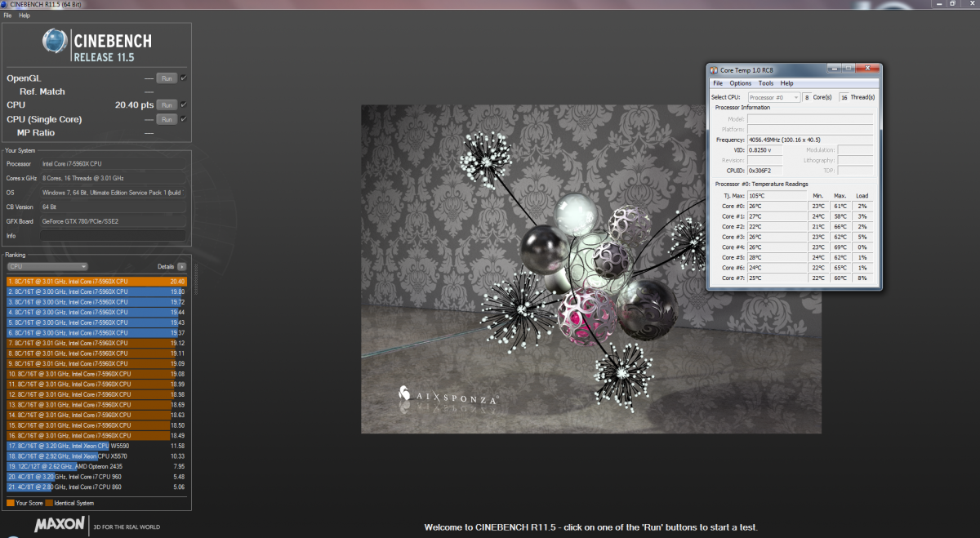Select ranking row 16 scoring 18.49
Screen dimensions: 980x538
96,435
